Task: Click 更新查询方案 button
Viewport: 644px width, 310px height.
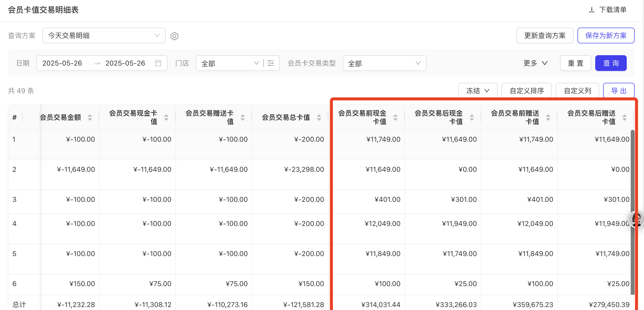Action: click(x=545, y=35)
